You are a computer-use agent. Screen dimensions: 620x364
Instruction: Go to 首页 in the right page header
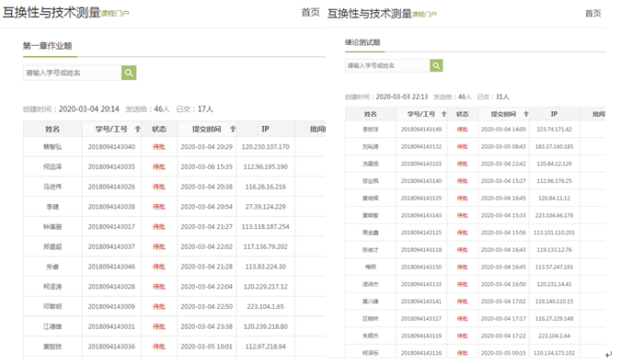coord(593,14)
